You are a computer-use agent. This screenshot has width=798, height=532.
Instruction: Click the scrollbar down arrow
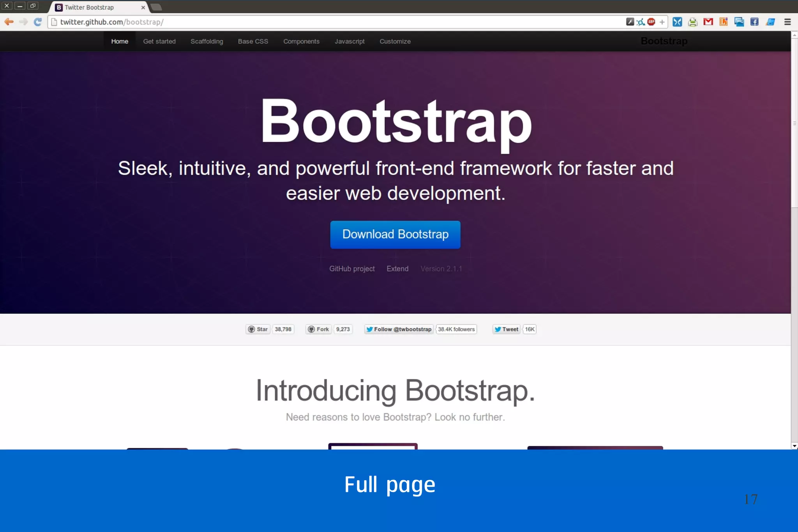point(794,446)
